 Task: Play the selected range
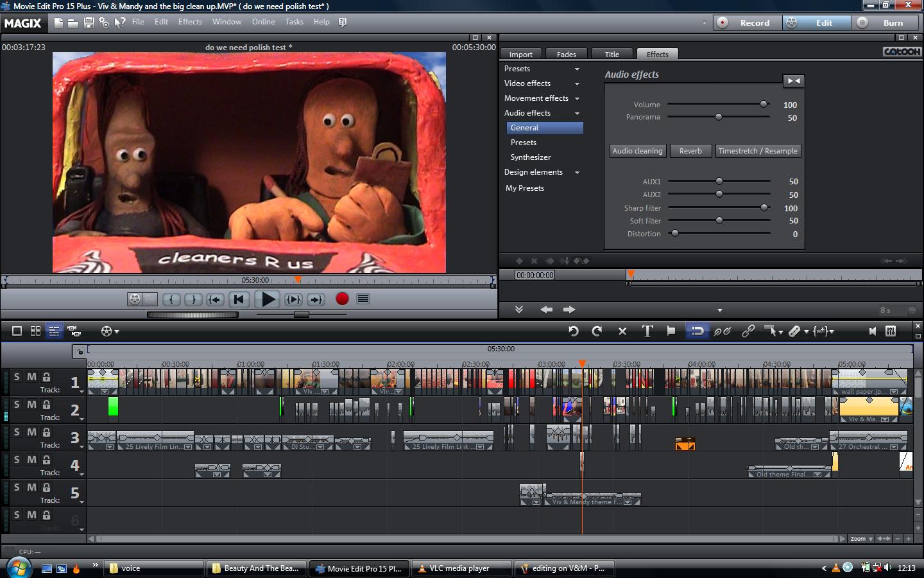click(x=293, y=299)
